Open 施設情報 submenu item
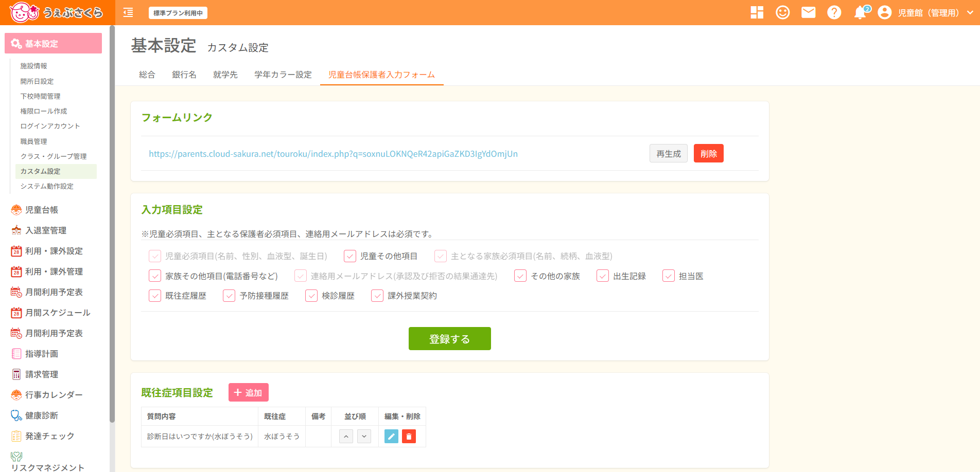The width and height of the screenshot is (980, 472). click(x=33, y=66)
